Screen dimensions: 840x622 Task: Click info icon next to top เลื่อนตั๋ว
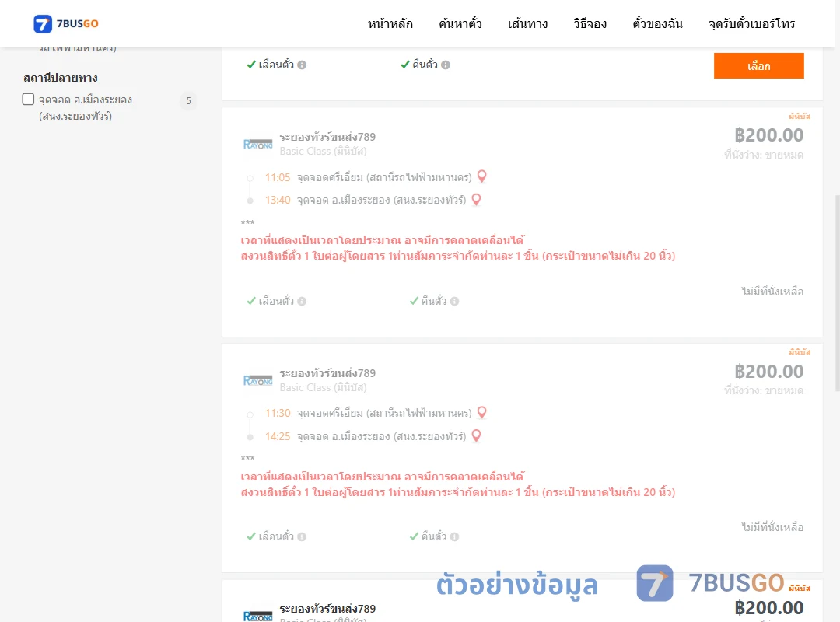pos(302,65)
